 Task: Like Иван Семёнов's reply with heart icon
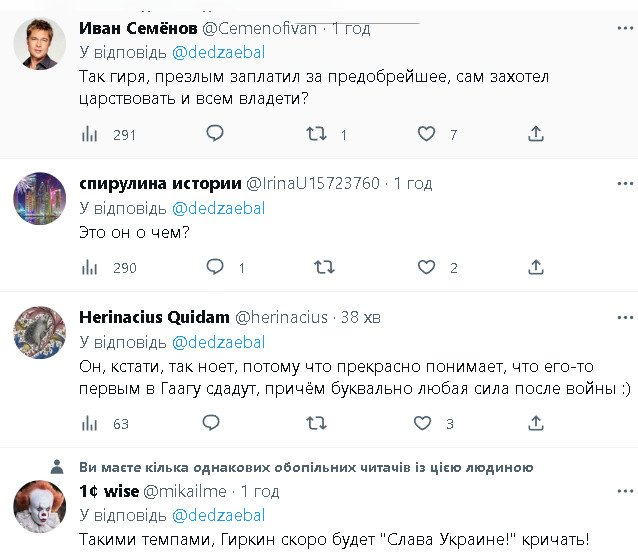pyautogui.click(x=427, y=134)
